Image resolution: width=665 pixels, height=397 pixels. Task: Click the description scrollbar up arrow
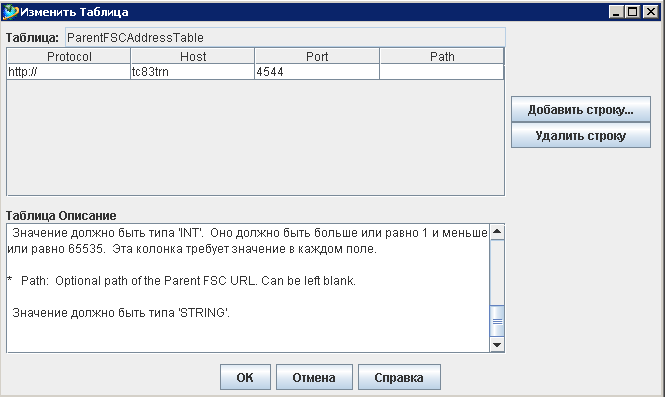click(x=497, y=232)
